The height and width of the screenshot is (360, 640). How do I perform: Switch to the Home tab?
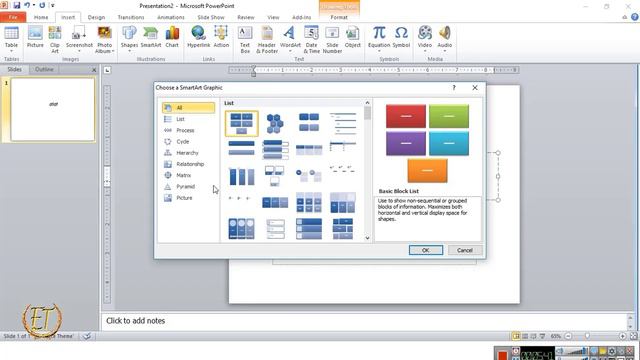pos(41,17)
